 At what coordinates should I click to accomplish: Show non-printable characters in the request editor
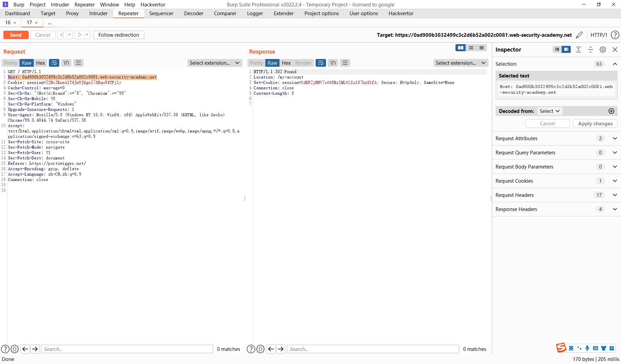(x=66, y=63)
